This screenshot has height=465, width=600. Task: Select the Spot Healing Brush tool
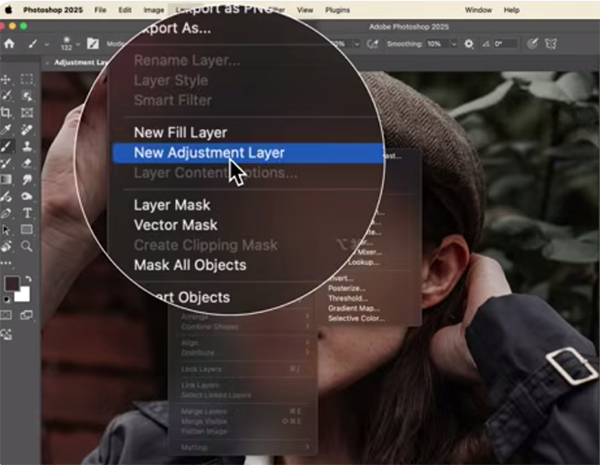tap(27, 129)
